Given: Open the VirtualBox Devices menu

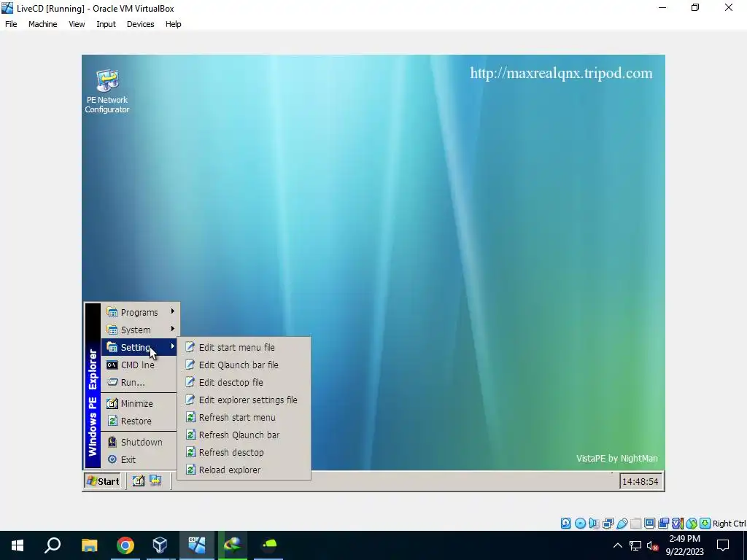Looking at the screenshot, I should pos(141,24).
